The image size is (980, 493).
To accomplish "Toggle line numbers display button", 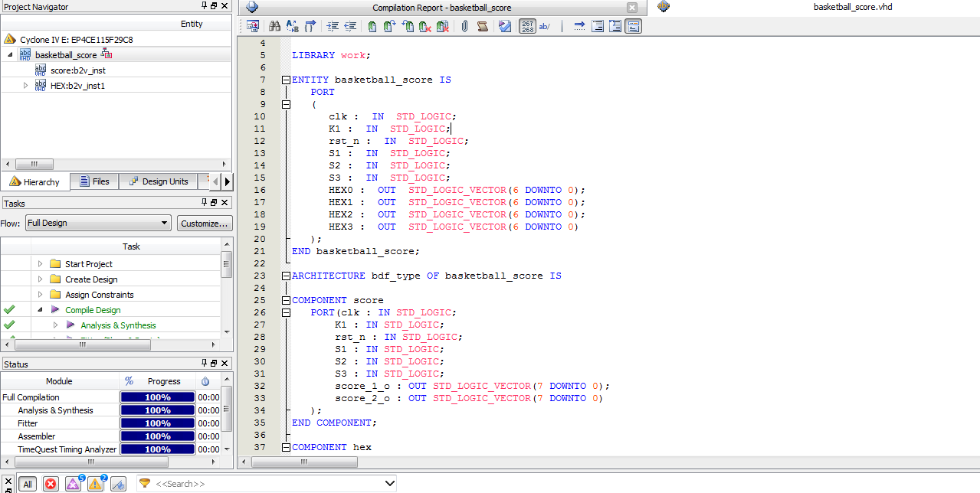I will click(x=527, y=26).
